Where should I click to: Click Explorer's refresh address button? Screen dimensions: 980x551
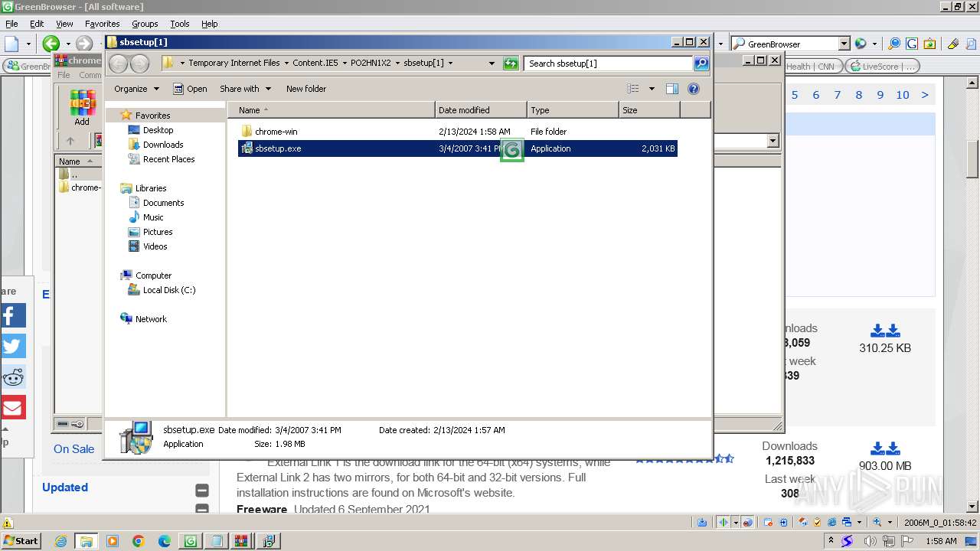point(511,64)
